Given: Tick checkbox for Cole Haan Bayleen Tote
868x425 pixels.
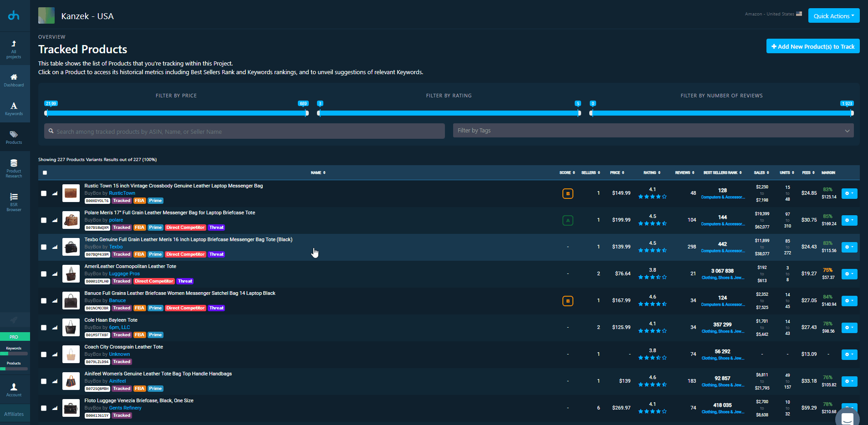Looking at the screenshot, I should pyautogui.click(x=44, y=328).
